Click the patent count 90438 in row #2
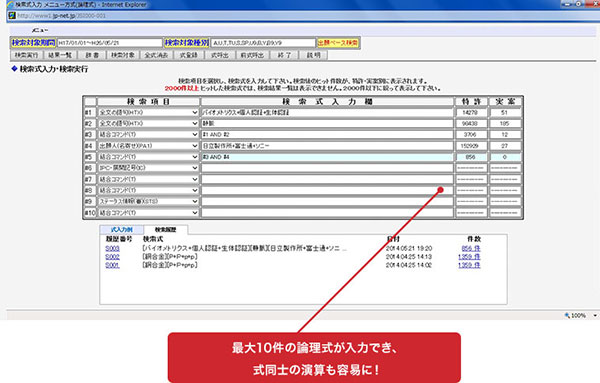Image resolution: width=600 pixels, height=383 pixels. tap(470, 124)
